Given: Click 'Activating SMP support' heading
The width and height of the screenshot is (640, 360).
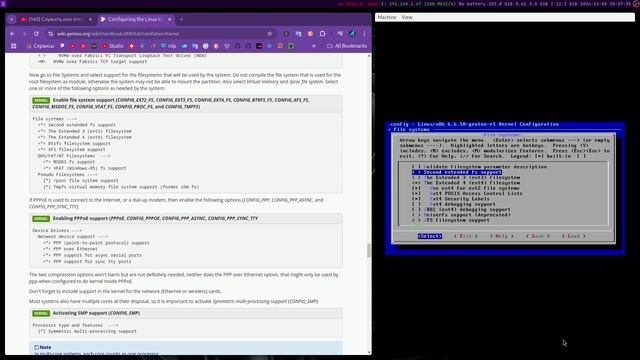Looking at the screenshot, I should click(x=96, y=313).
